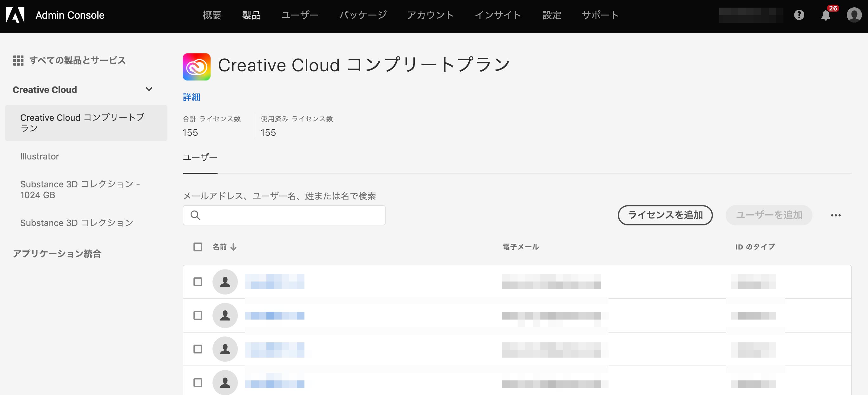Open the アカウント menu

coord(431,15)
